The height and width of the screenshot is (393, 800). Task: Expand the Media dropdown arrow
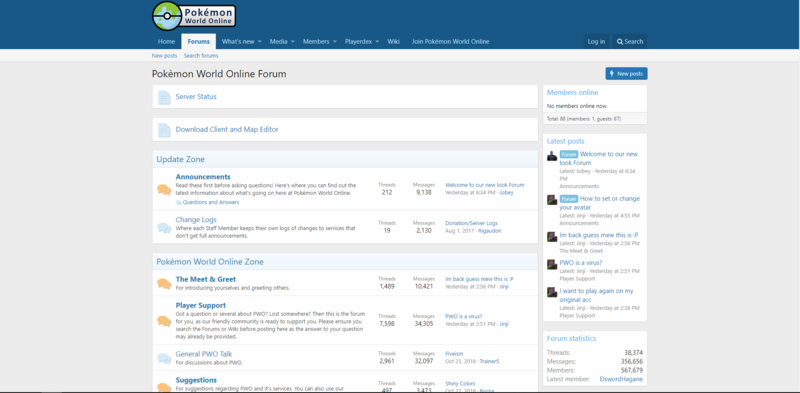click(293, 42)
